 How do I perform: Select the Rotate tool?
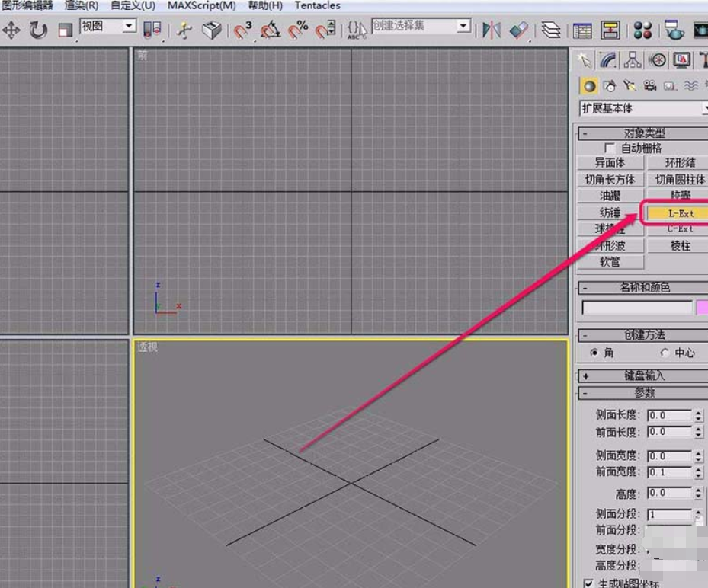click(38, 30)
